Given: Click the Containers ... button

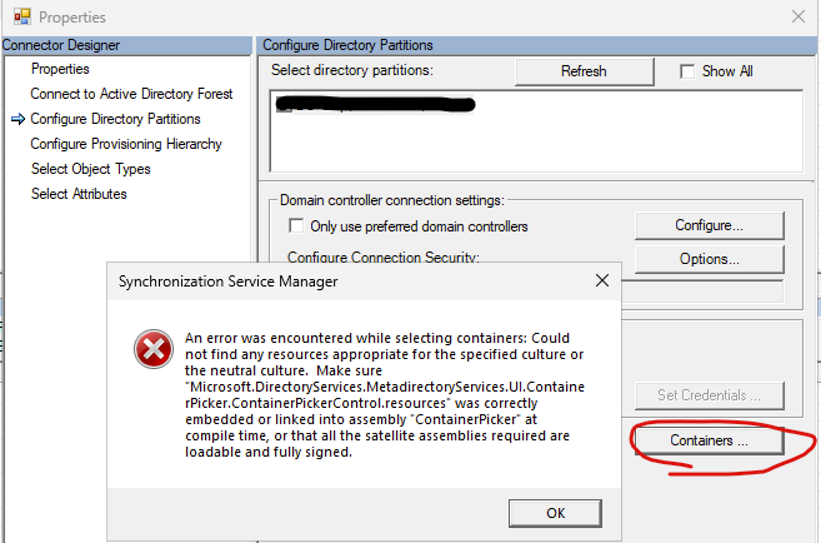Looking at the screenshot, I should pos(709,440).
